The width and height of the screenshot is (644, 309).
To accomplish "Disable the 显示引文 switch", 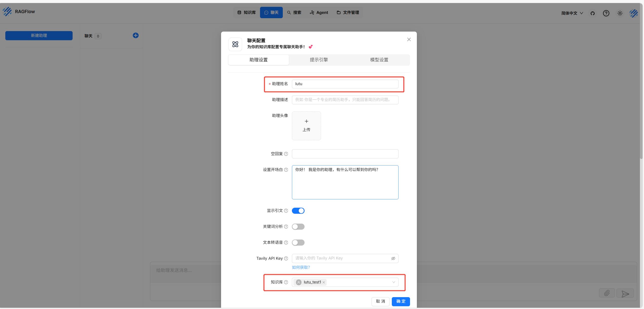I will coord(298,211).
